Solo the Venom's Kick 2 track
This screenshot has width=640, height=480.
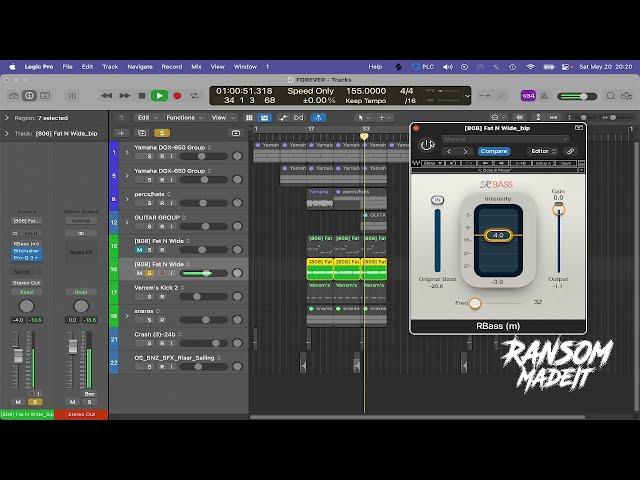pyautogui.click(x=149, y=297)
